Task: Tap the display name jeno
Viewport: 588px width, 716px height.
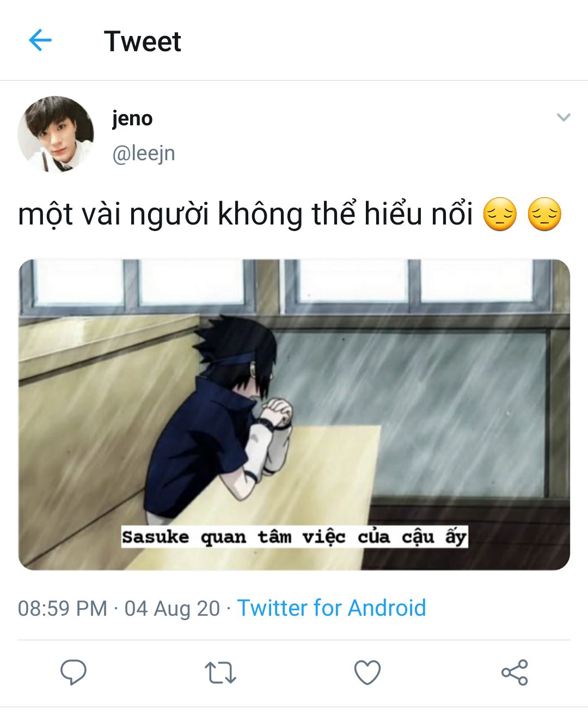Action: point(132,118)
